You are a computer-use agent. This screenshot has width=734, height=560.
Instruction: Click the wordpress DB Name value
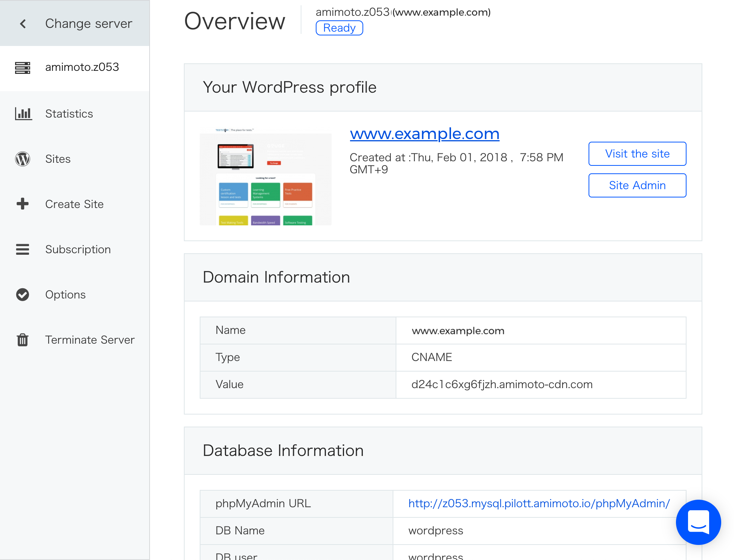pos(436,531)
